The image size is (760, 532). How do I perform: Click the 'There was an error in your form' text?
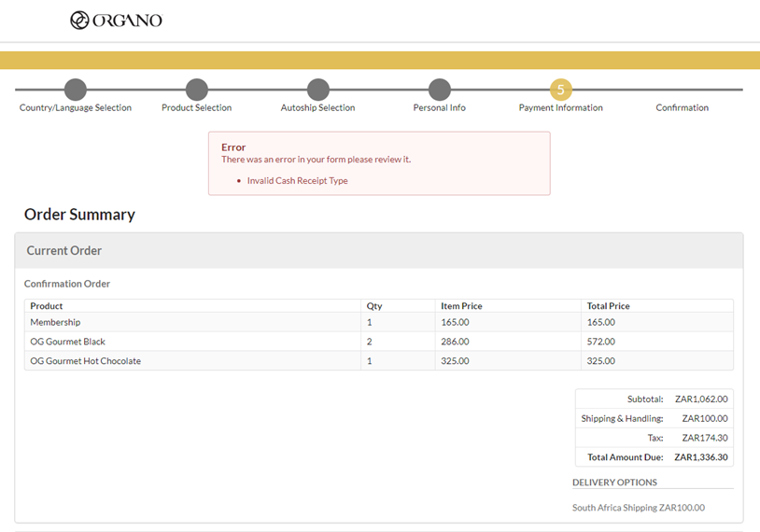316,160
